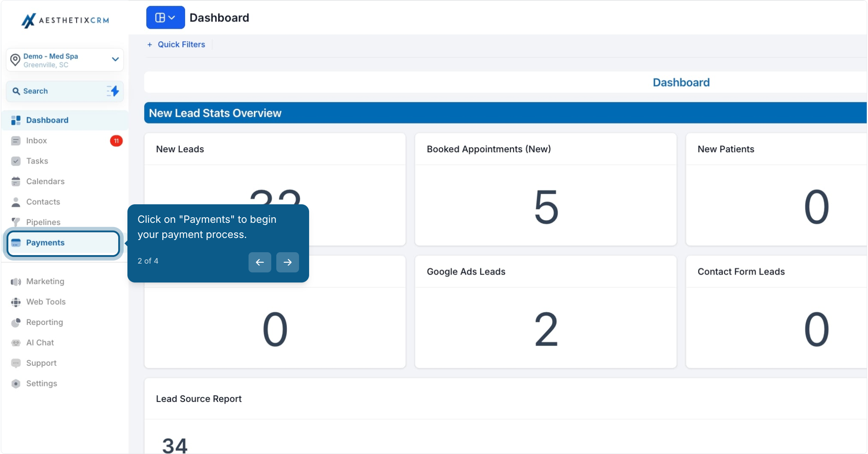
Task: Click the Contact Form Leads card title
Action: [741, 272]
